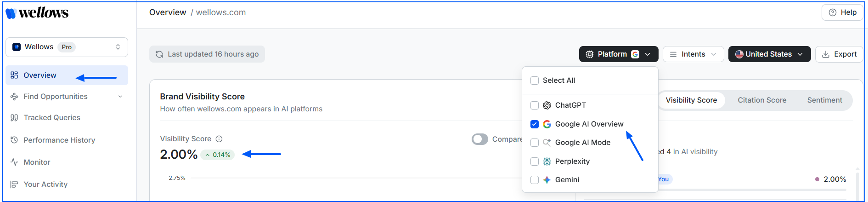Open the United States country dropdown

pyautogui.click(x=769, y=54)
